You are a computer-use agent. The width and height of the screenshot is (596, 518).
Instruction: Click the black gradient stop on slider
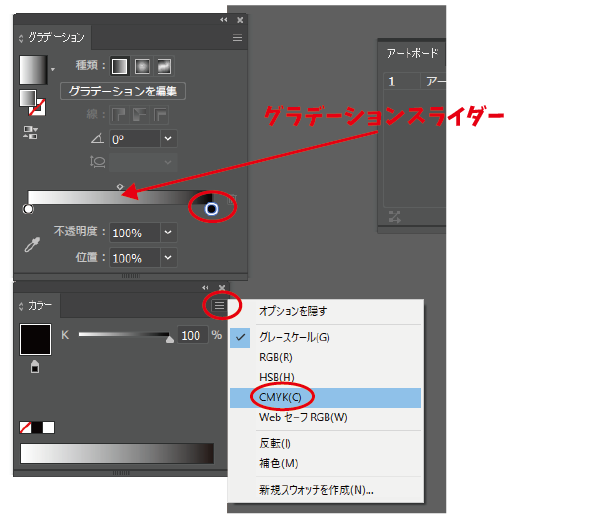tap(212, 209)
